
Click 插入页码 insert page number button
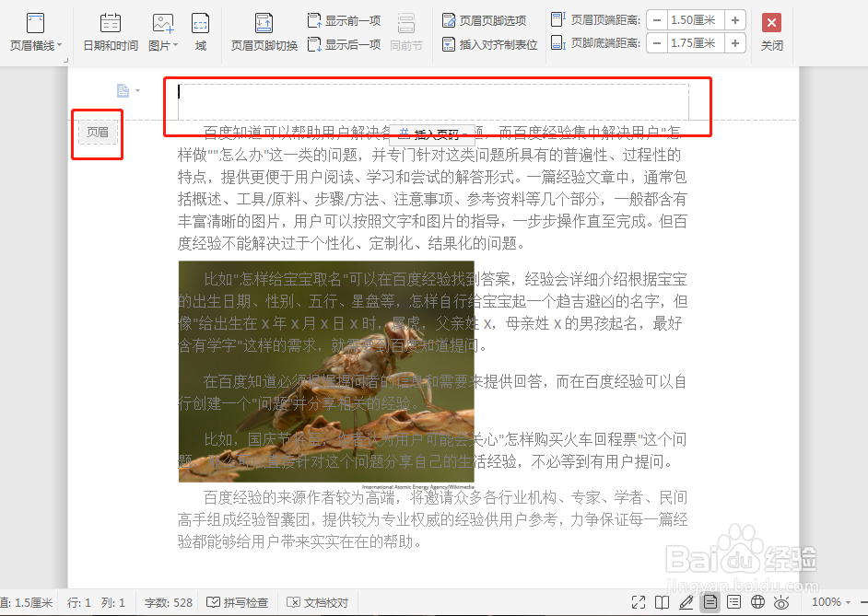pos(432,134)
